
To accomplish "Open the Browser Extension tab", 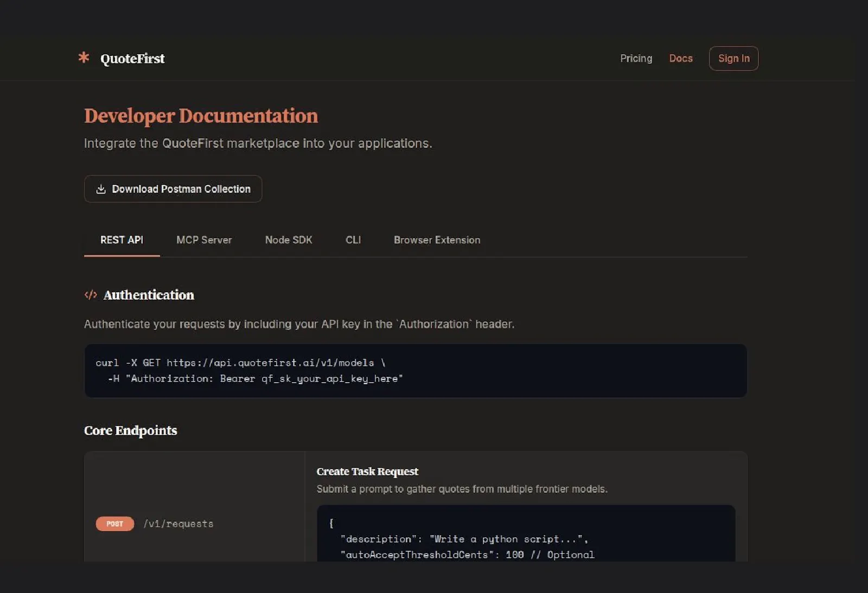I will point(437,240).
